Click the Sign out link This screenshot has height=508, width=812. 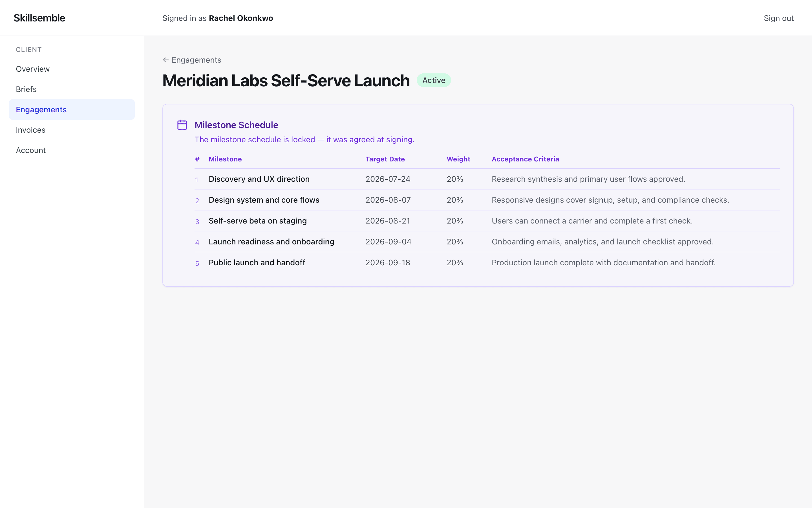[x=778, y=18]
